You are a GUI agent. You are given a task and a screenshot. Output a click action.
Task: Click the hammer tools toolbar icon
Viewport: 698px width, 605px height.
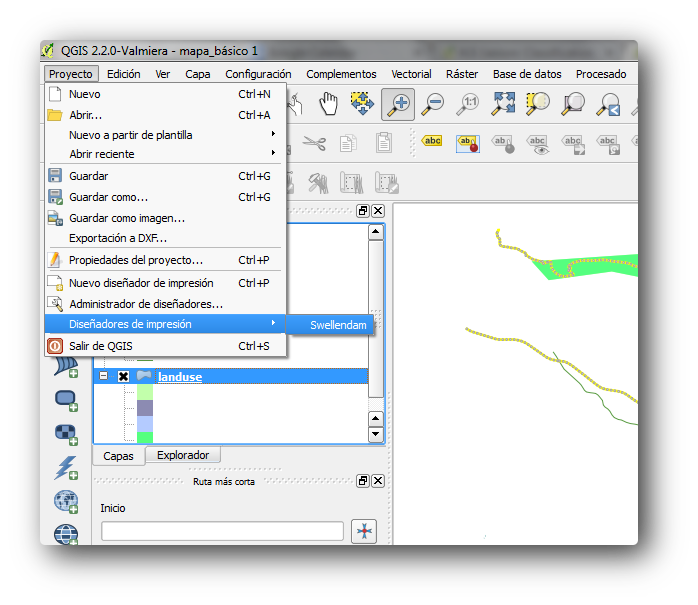318,183
